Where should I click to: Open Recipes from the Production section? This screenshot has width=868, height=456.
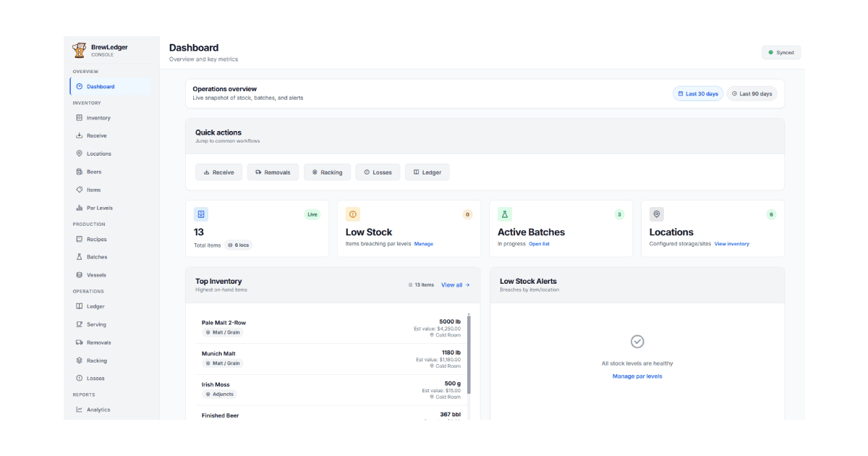(x=96, y=240)
